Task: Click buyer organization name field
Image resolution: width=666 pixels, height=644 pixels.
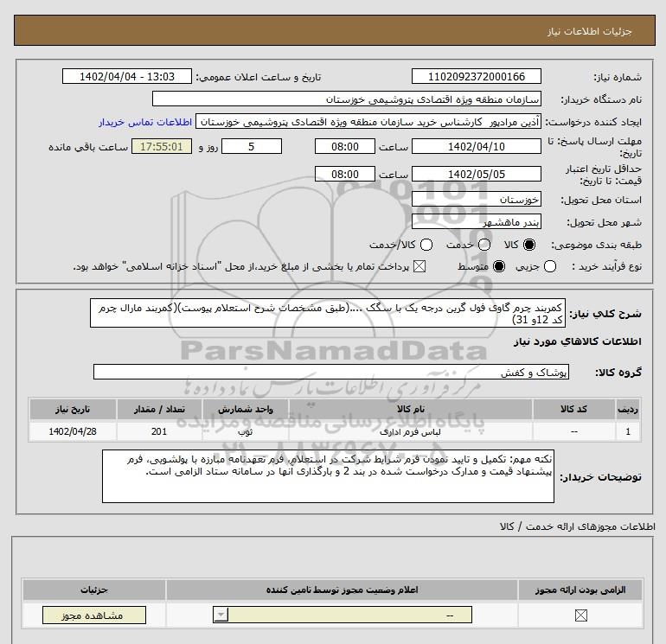Action: click(x=347, y=99)
